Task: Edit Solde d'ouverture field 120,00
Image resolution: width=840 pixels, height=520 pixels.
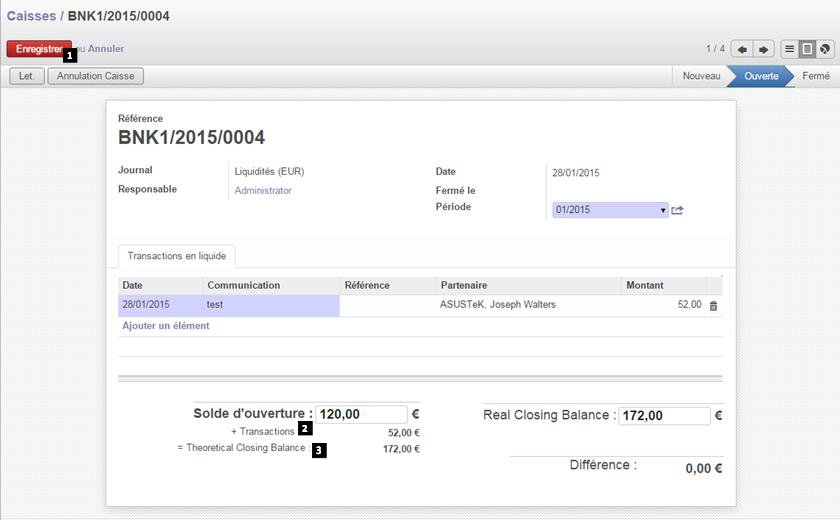Action: pos(362,414)
